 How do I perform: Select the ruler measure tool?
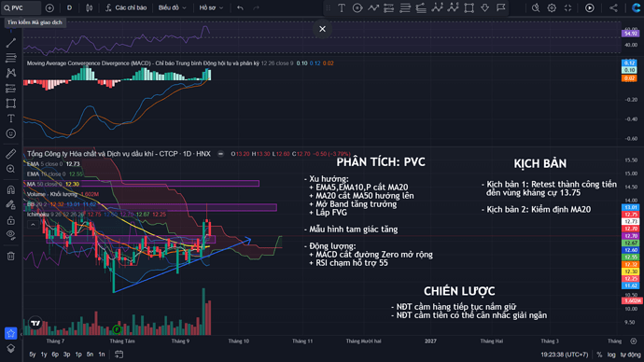coord(11,154)
